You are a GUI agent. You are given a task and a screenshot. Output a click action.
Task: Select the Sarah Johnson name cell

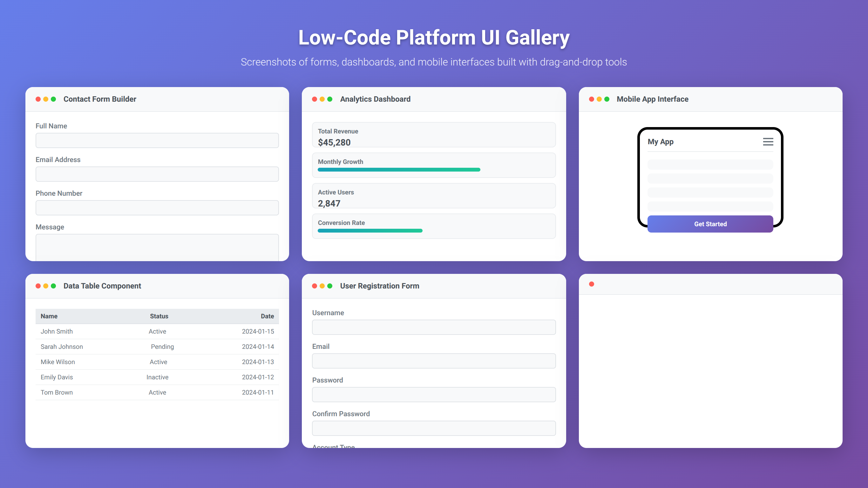pos(62,346)
